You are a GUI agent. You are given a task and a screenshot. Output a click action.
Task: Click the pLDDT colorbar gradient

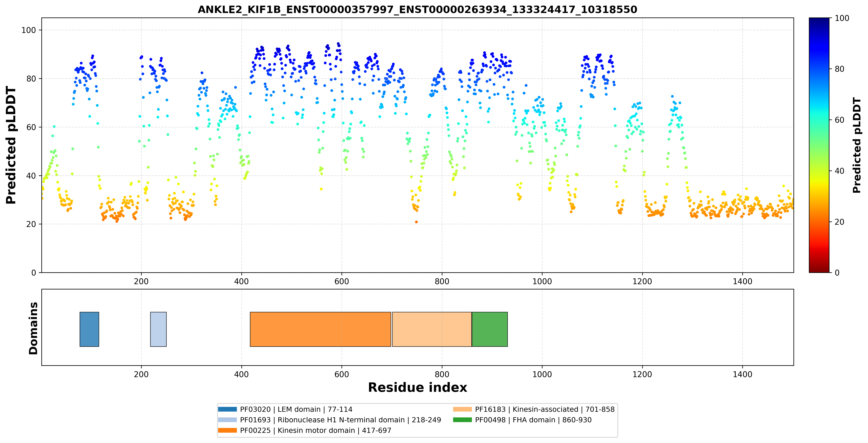tap(819, 145)
